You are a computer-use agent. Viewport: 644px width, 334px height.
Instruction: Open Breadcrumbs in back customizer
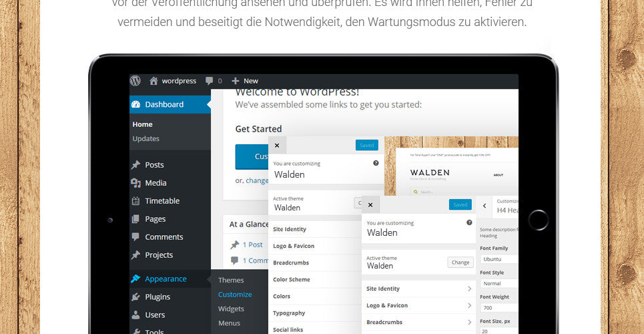315,263
